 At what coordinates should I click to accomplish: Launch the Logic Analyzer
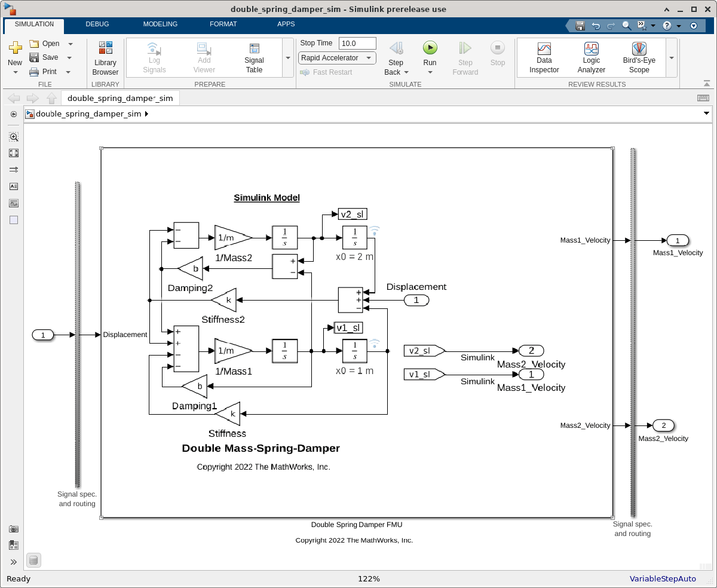[591, 59]
